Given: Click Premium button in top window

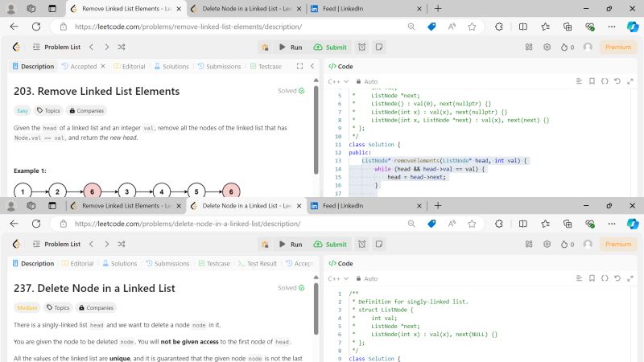Looking at the screenshot, I should tap(618, 47).
